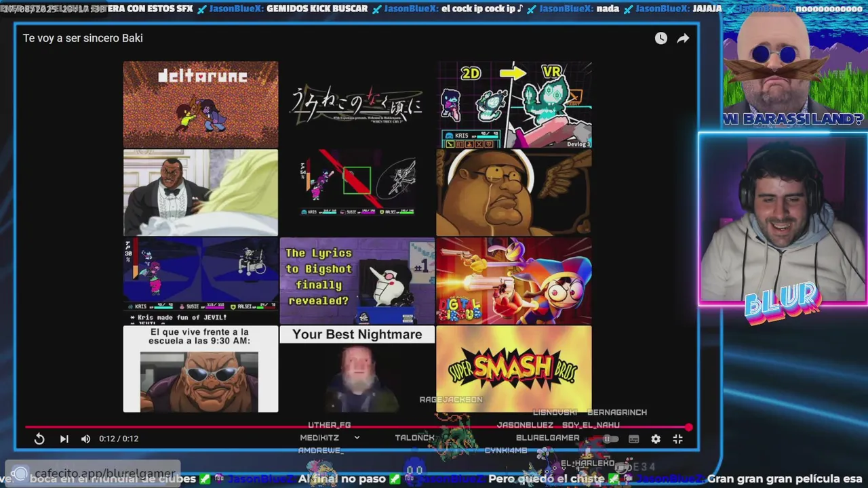Click the JASONBLUEZ viewer name
Viewport: 868px width, 488px height.
pyautogui.click(x=526, y=425)
